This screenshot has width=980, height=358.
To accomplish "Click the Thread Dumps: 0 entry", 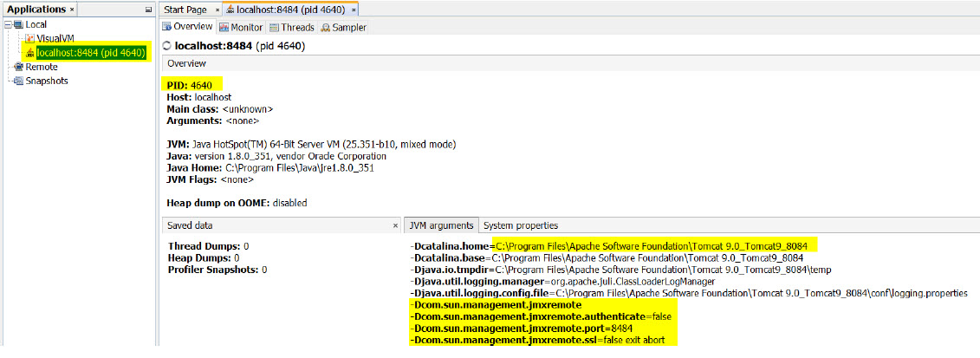I will (x=209, y=246).
